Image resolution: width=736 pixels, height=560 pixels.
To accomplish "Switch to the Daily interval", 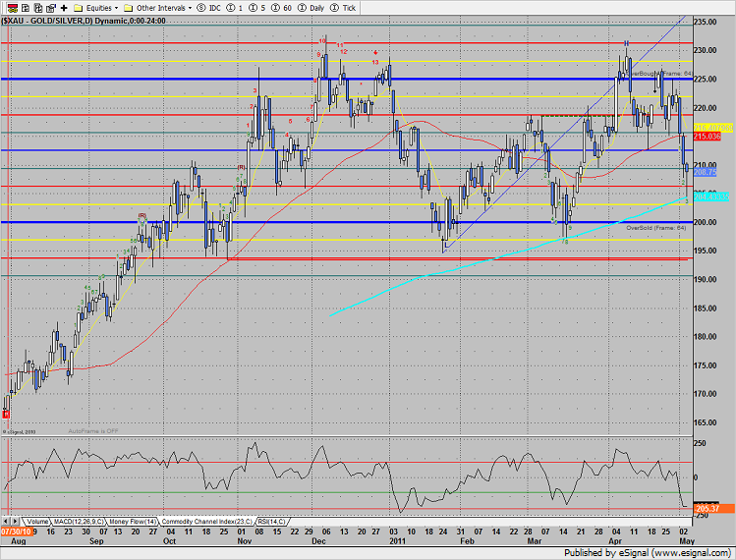I will tap(316, 8).
